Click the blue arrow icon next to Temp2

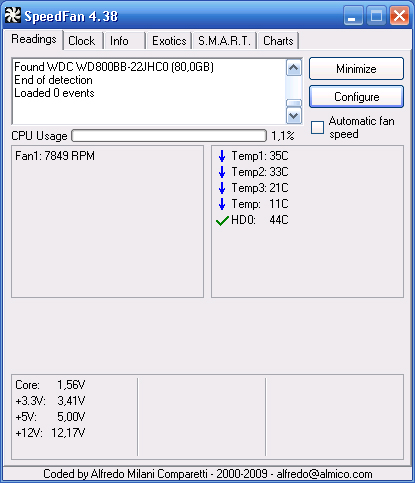coord(222,172)
